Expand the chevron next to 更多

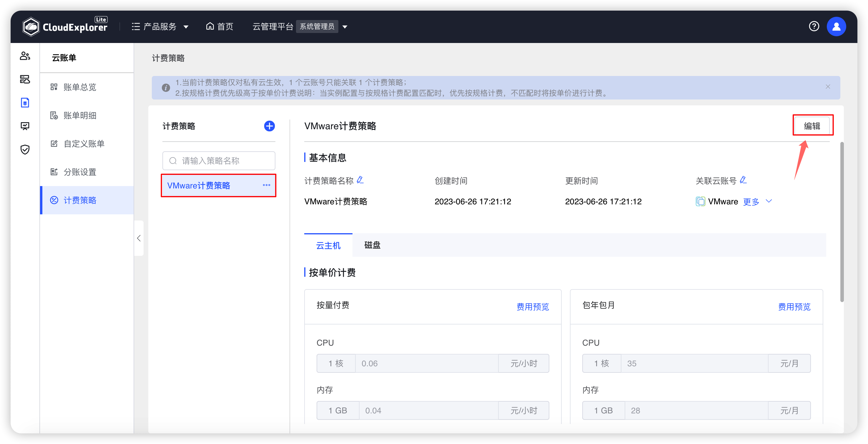[769, 201]
